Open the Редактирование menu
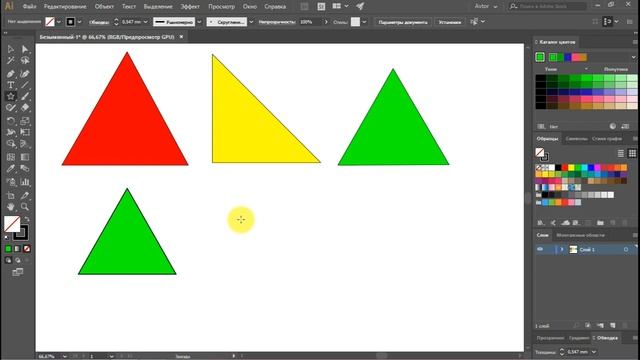Viewport: 640px width, 360px height. 65,7
